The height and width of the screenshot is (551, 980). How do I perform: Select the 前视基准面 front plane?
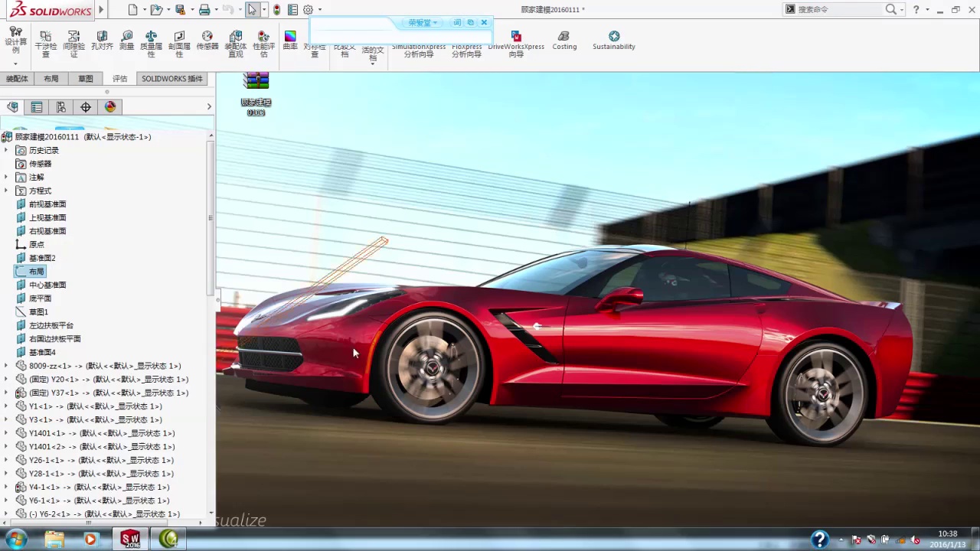47,204
